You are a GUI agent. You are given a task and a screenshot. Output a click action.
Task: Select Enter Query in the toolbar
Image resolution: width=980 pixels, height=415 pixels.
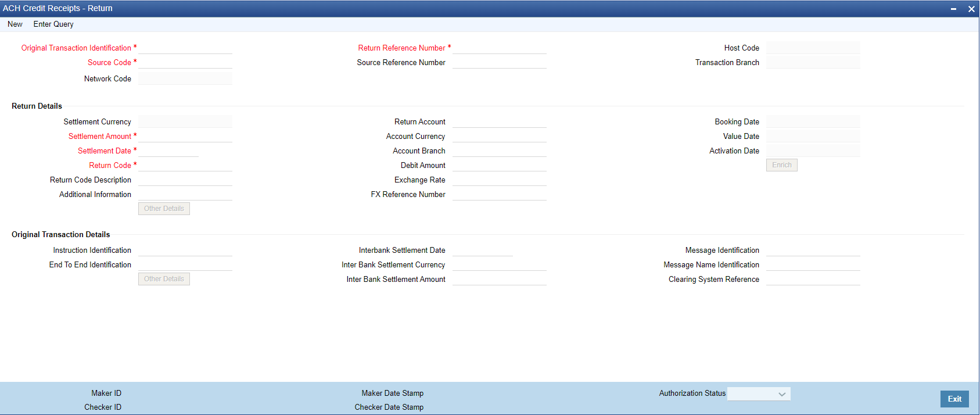pos(53,24)
